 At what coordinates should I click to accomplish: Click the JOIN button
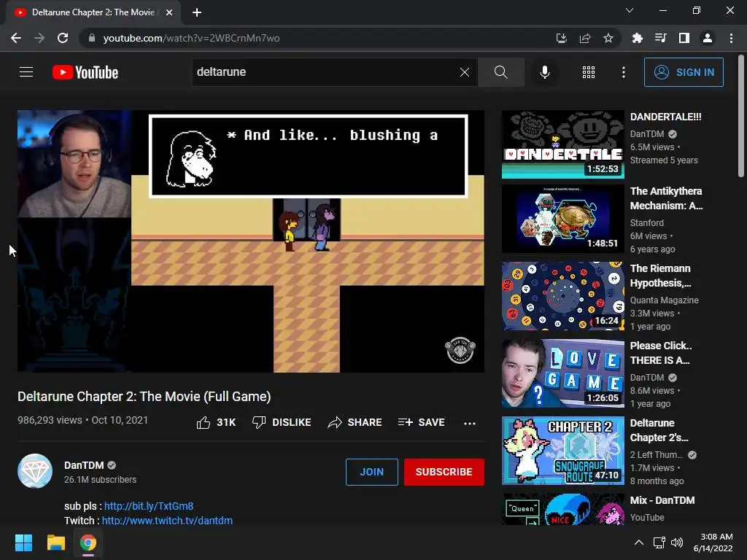[371, 472]
